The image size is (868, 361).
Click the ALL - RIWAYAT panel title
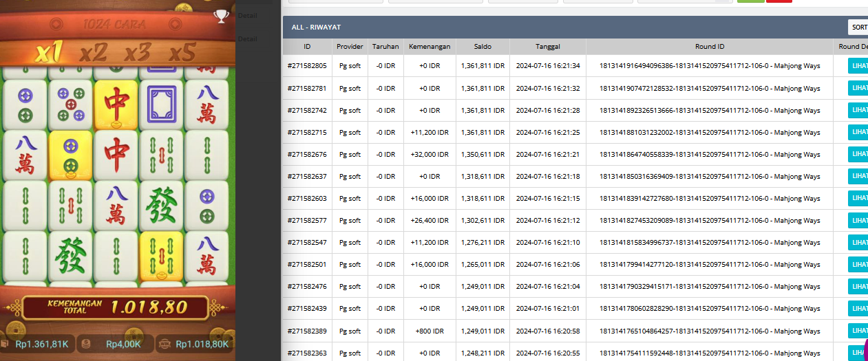(316, 28)
